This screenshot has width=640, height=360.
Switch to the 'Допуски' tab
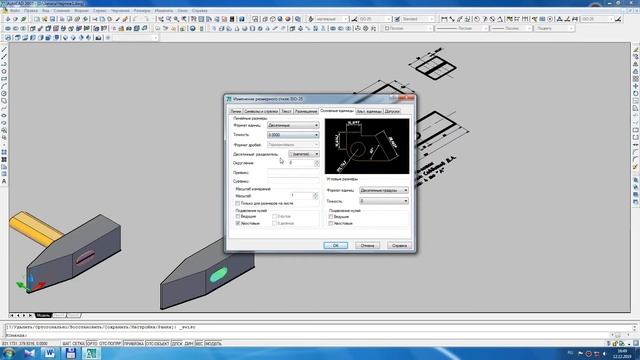(392, 111)
